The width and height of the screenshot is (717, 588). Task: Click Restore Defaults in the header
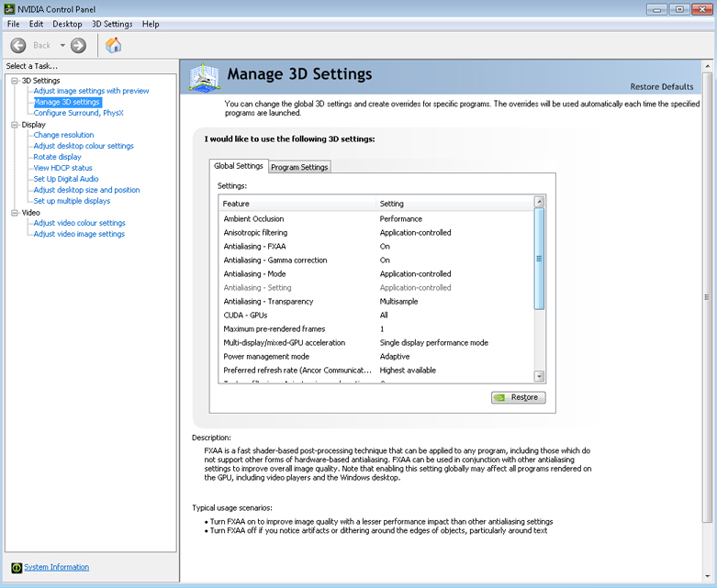[661, 87]
